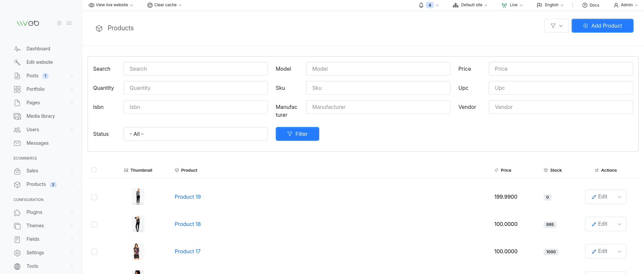Click the sidebar hamburger menu icon
Image resolution: width=644 pixels, height=274 pixels.
coord(69,23)
